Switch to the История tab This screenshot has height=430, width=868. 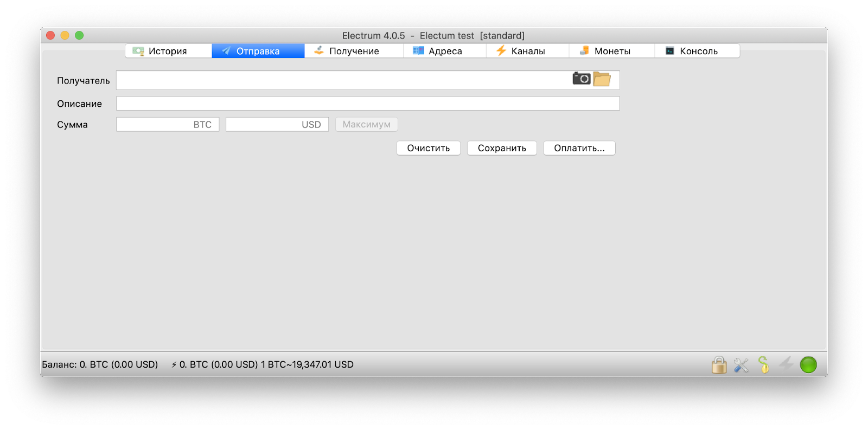[x=168, y=51]
